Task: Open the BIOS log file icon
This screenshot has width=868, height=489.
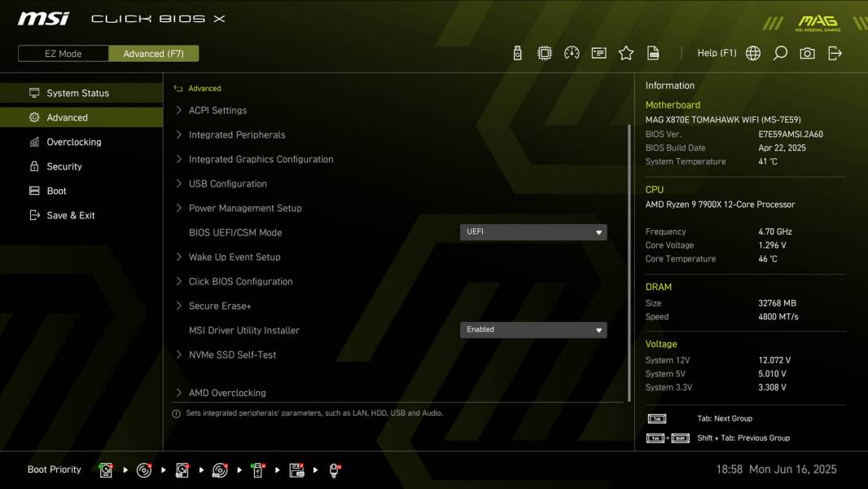Action: [653, 53]
